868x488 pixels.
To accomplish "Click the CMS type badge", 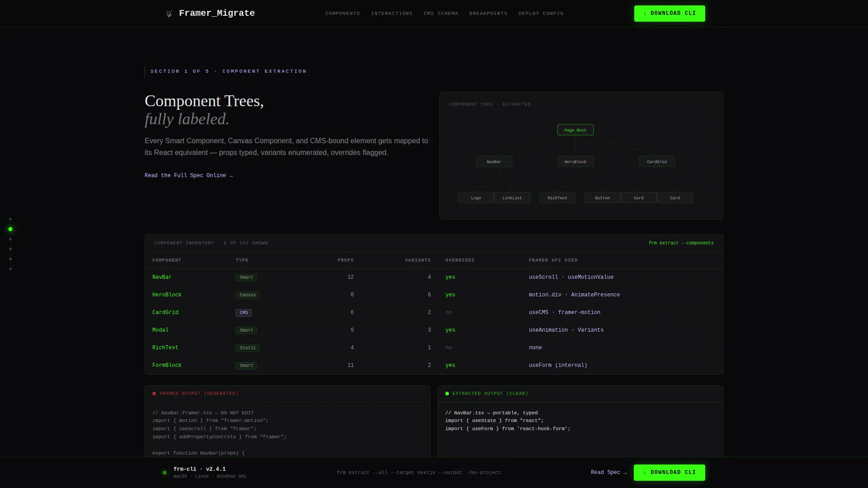I will 244,313.
